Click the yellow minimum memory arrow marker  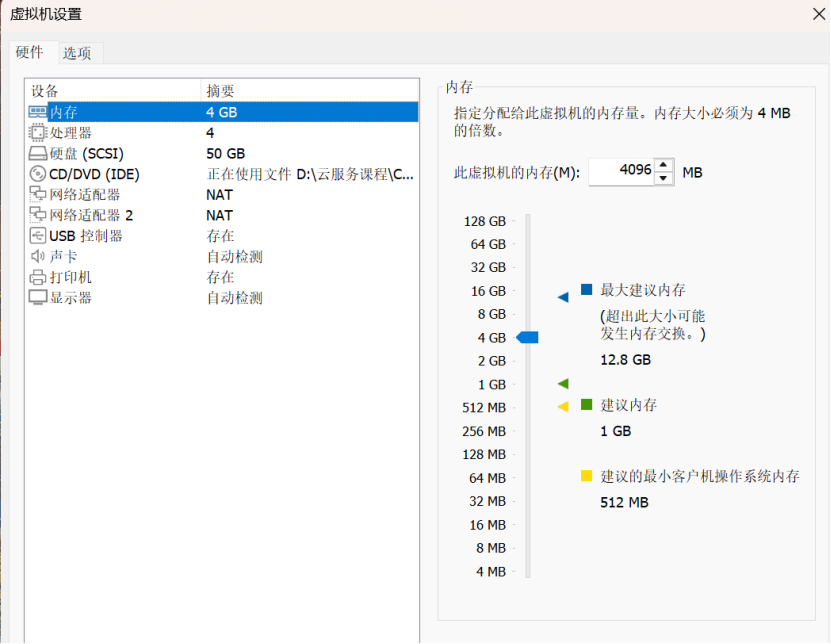click(x=563, y=407)
